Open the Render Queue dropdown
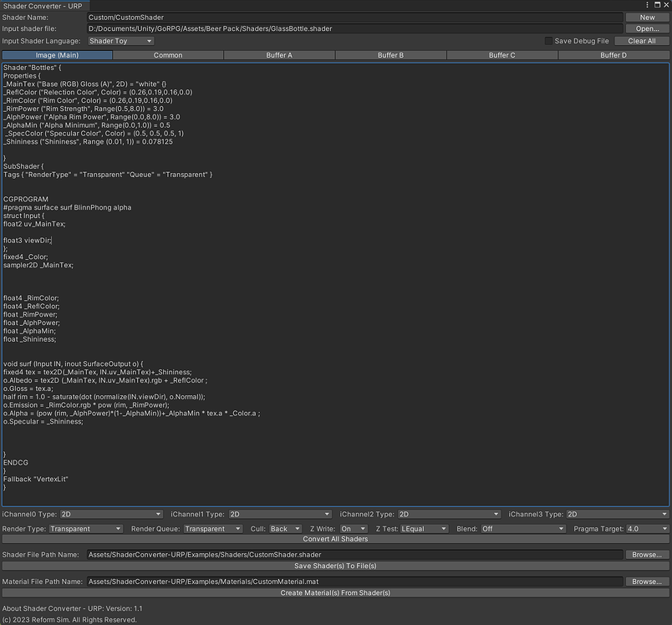 tap(211, 528)
